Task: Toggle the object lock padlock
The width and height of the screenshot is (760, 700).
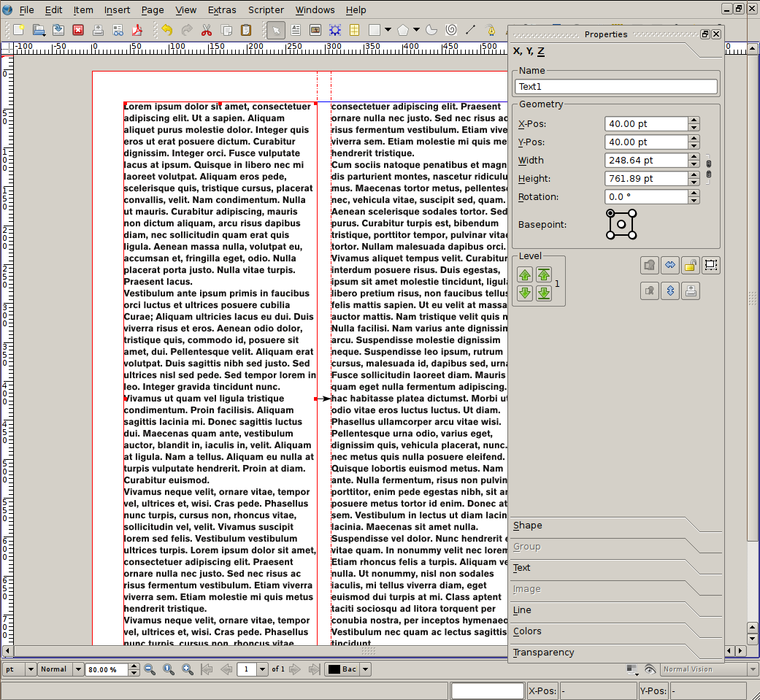Action: tap(690, 266)
